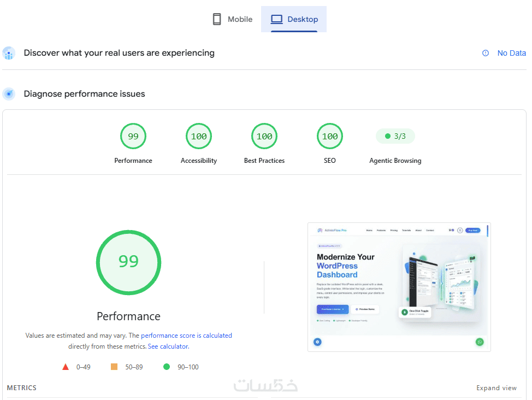Screen dimensions: 532x400
Task: Click the No Data link
Action: [512, 53]
